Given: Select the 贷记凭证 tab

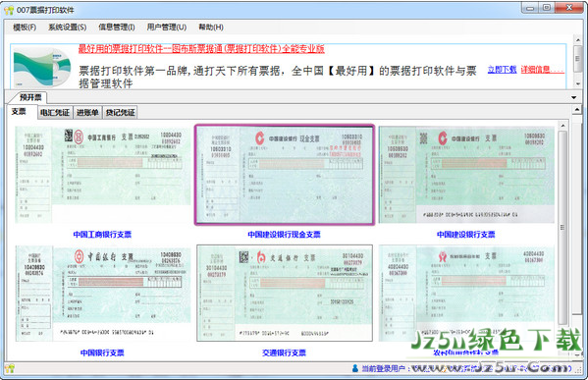Looking at the screenshot, I should pyautogui.click(x=120, y=112).
